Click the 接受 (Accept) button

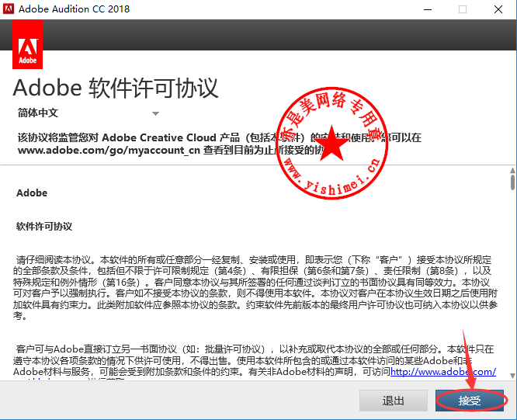(470, 401)
